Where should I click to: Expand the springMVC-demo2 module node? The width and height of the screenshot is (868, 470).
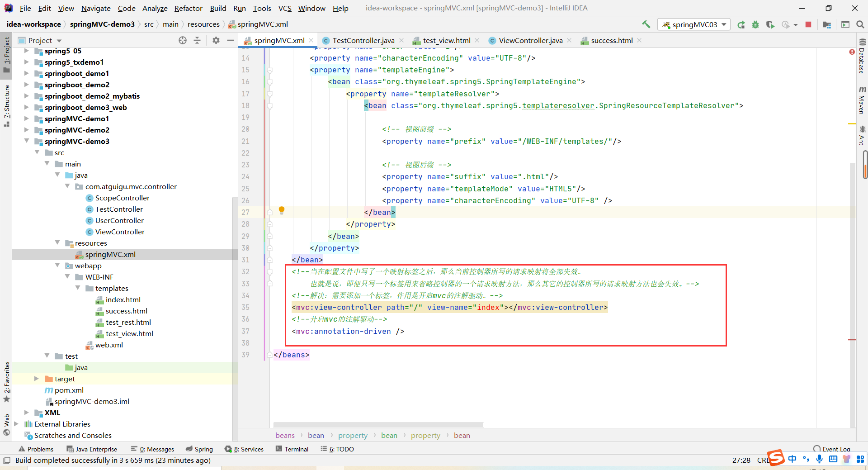[x=27, y=130]
